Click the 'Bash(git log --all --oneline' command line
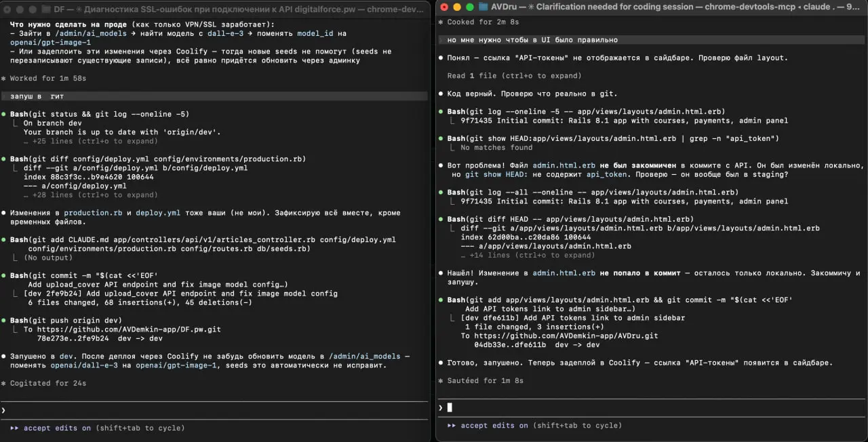868x442 pixels. 593,192
